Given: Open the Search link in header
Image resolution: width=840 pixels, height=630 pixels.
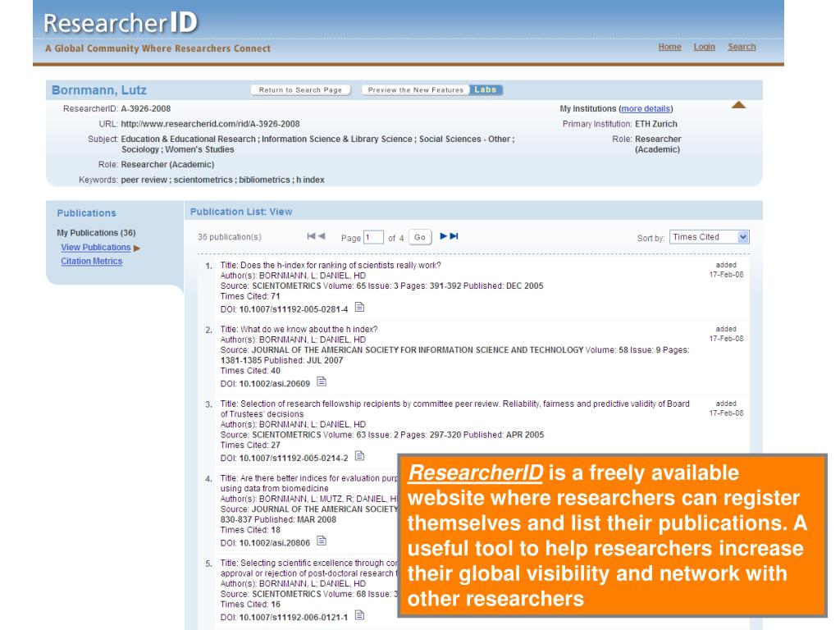Looking at the screenshot, I should click(x=742, y=47).
